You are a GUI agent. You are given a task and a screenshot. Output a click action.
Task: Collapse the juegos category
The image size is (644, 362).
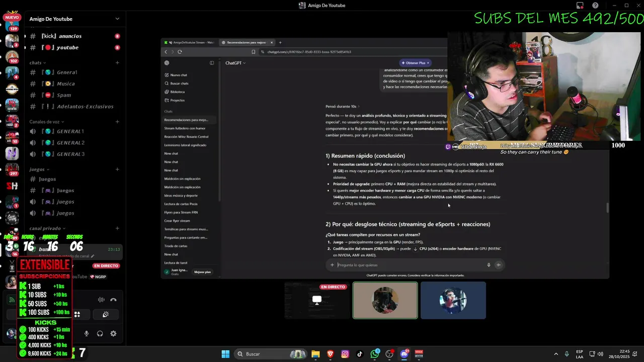pyautogui.click(x=39, y=169)
